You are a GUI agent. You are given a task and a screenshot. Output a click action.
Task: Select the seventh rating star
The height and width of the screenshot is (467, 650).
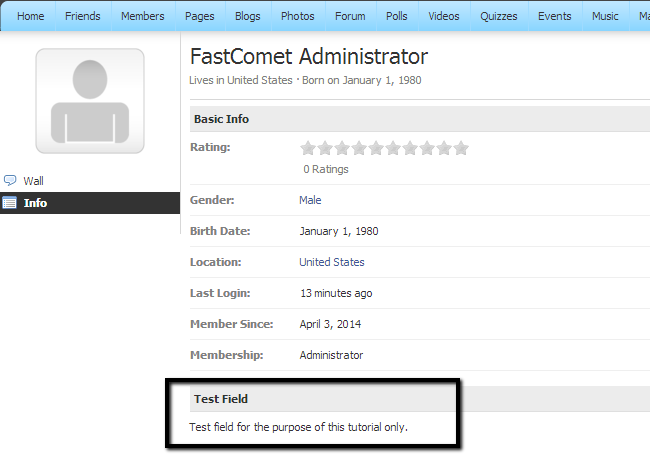pos(410,148)
